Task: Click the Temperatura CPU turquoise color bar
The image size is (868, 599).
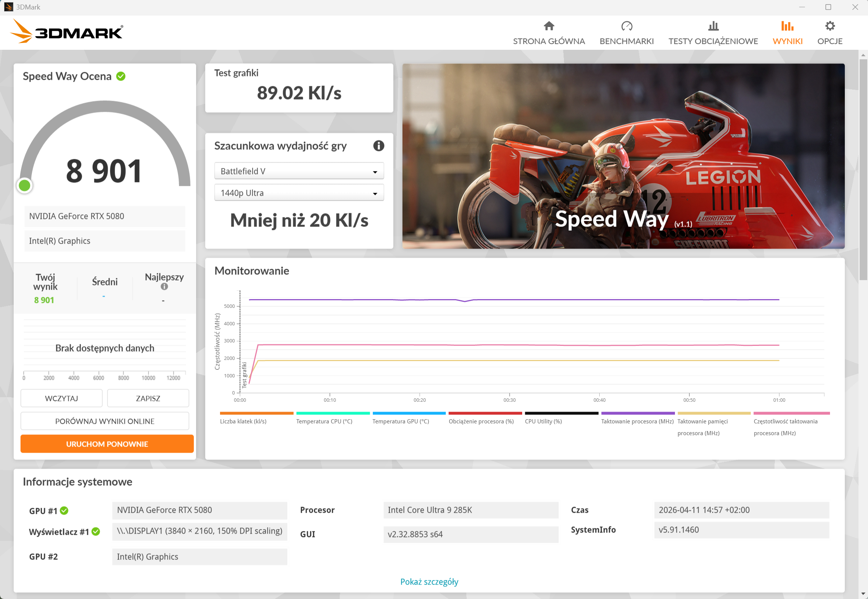Action: (x=333, y=413)
